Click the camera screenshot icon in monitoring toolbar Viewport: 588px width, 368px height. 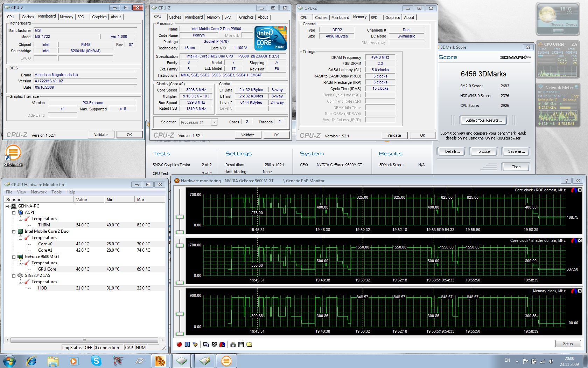[233, 345]
